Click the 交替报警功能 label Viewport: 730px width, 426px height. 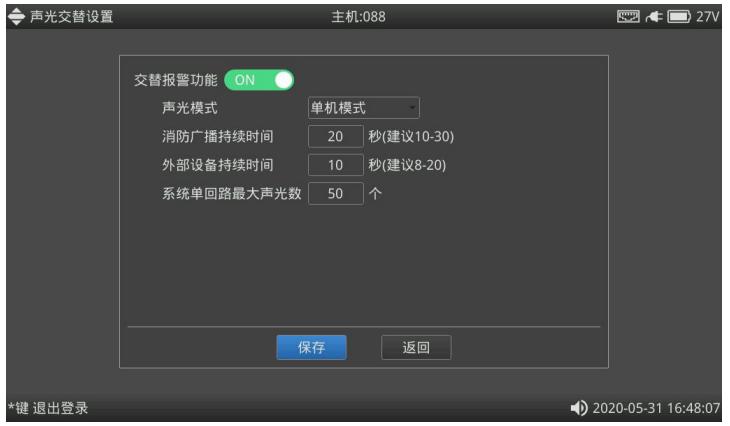[x=175, y=80]
